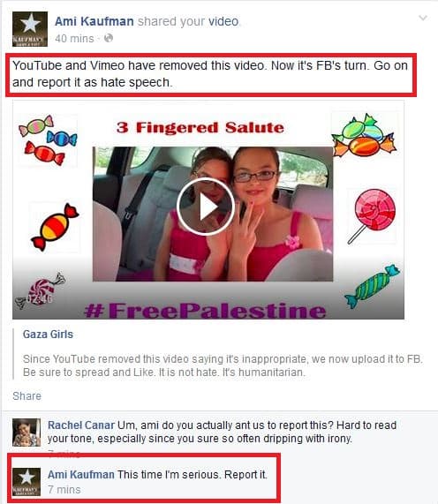The width and height of the screenshot is (438, 504).
Task: Click Ami Kaufman's star profile picture in header
Action: (x=30, y=29)
